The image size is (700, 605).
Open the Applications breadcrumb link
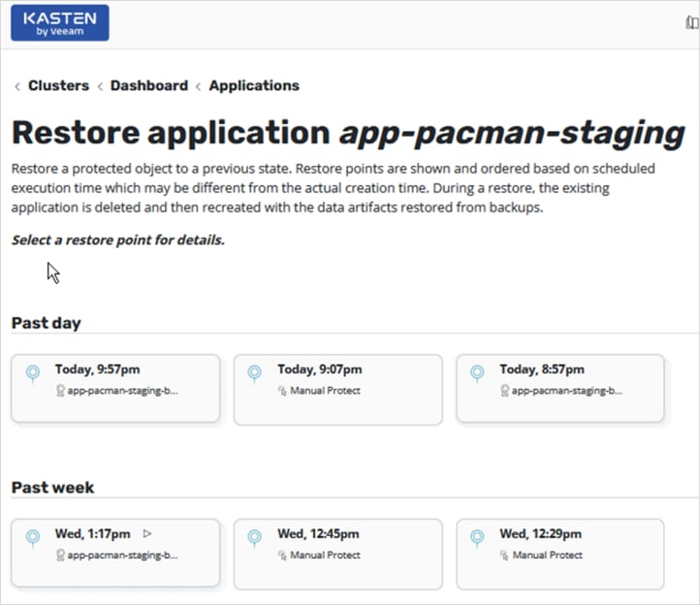254,85
